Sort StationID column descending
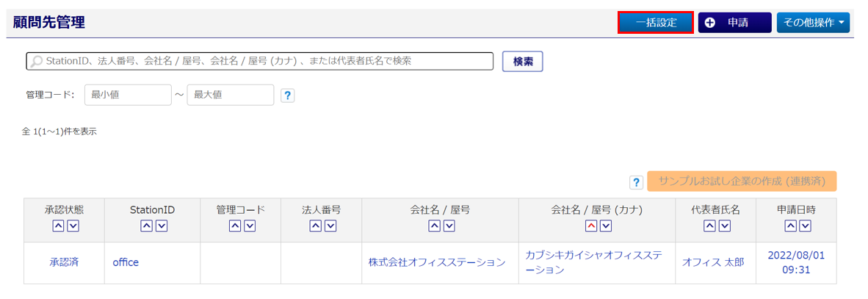868x299 pixels. [x=161, y=226]
